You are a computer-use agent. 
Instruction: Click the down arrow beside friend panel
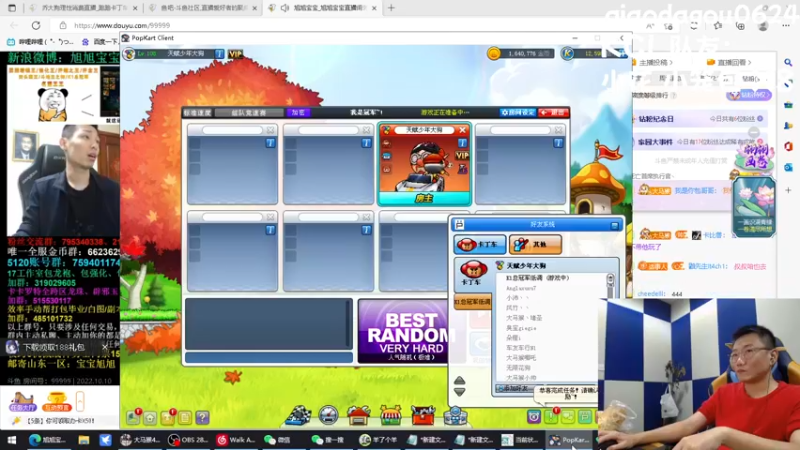[x=459, y=392]
